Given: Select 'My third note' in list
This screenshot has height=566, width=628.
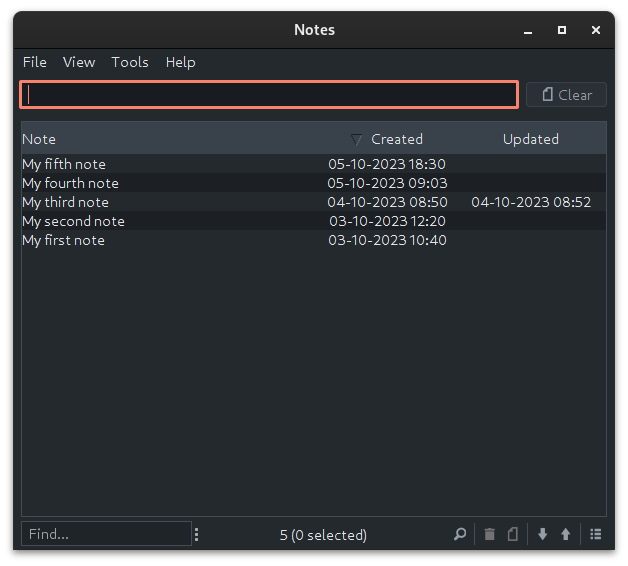Looking at the screenshot, I should pos(65,202).
